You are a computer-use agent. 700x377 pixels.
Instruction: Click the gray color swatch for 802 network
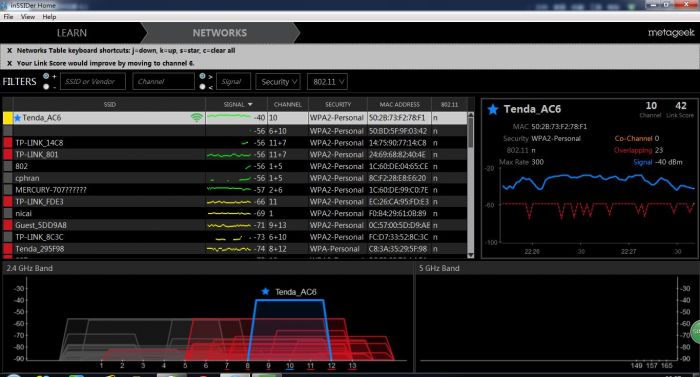[8, 166]
